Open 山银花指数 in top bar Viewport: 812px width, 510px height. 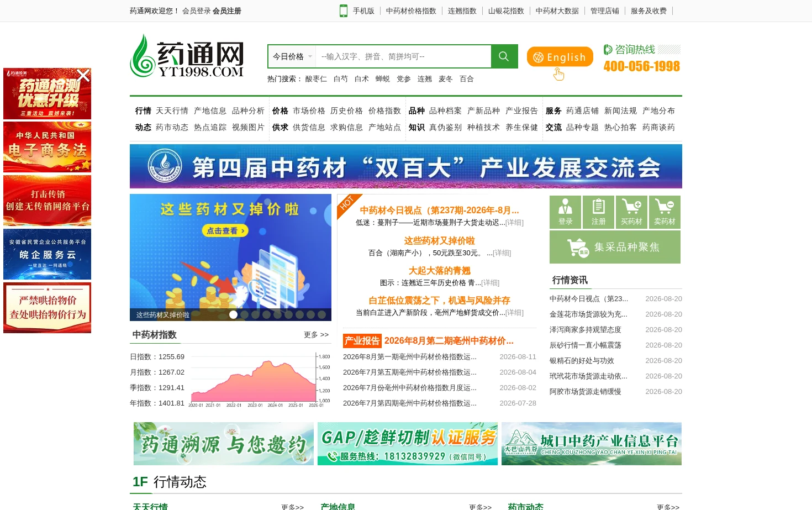(506, 10)
